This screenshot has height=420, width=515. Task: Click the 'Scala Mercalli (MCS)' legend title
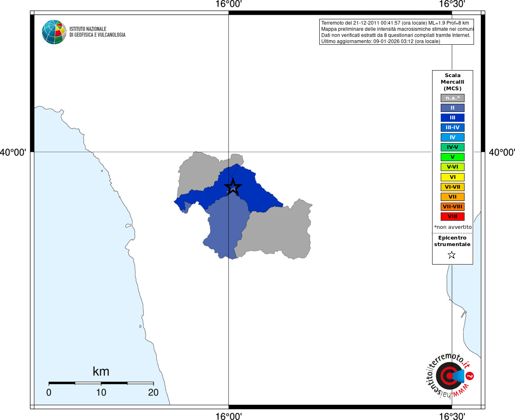coord(453,82)
